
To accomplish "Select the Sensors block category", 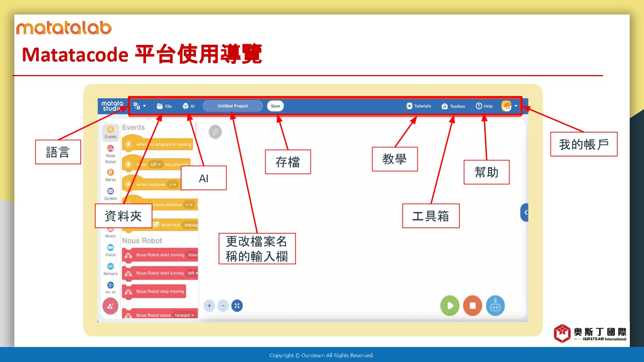I will click(110, 269).
